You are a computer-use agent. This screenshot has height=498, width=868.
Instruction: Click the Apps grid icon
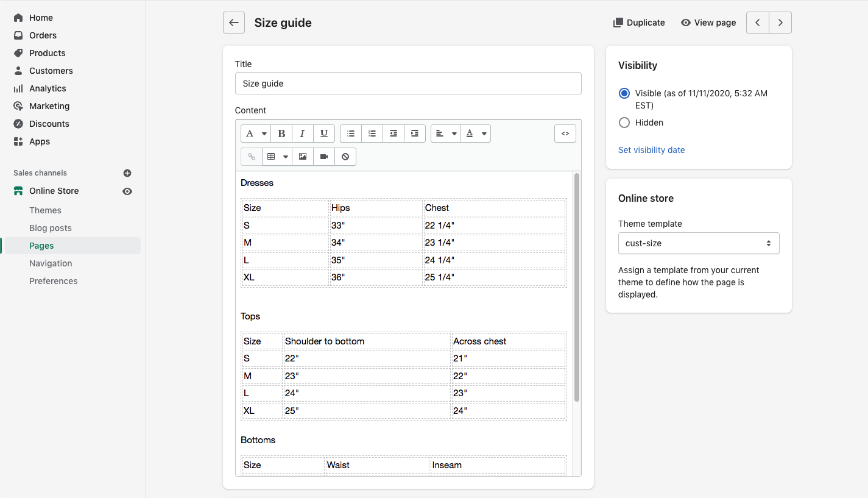pyautogui.click(x=18, y=141)
